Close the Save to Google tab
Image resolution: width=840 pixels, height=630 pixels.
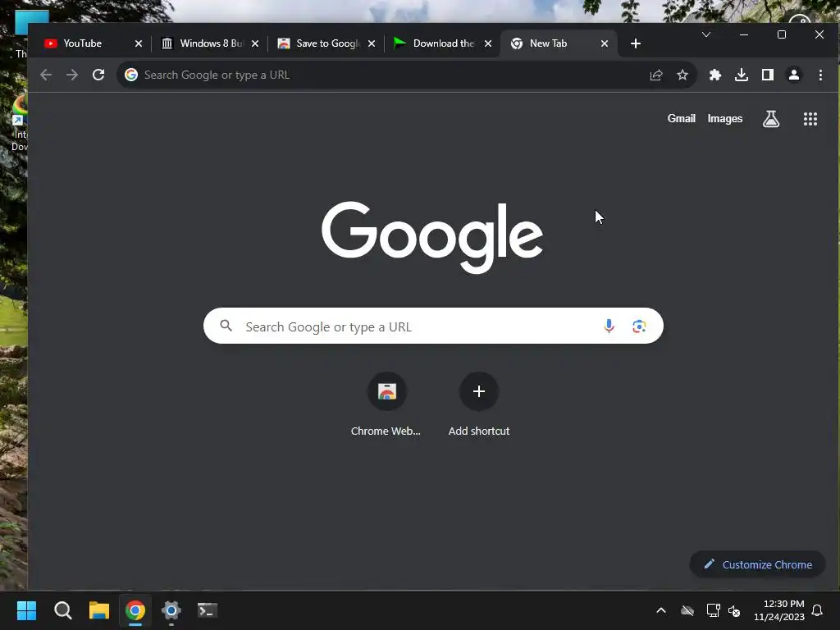(372, 43)
